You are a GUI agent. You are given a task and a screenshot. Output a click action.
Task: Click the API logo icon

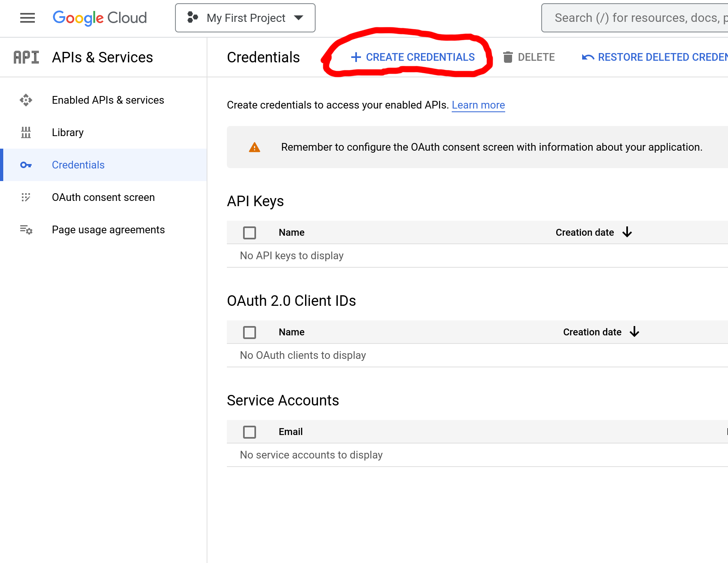click(26, 58)
